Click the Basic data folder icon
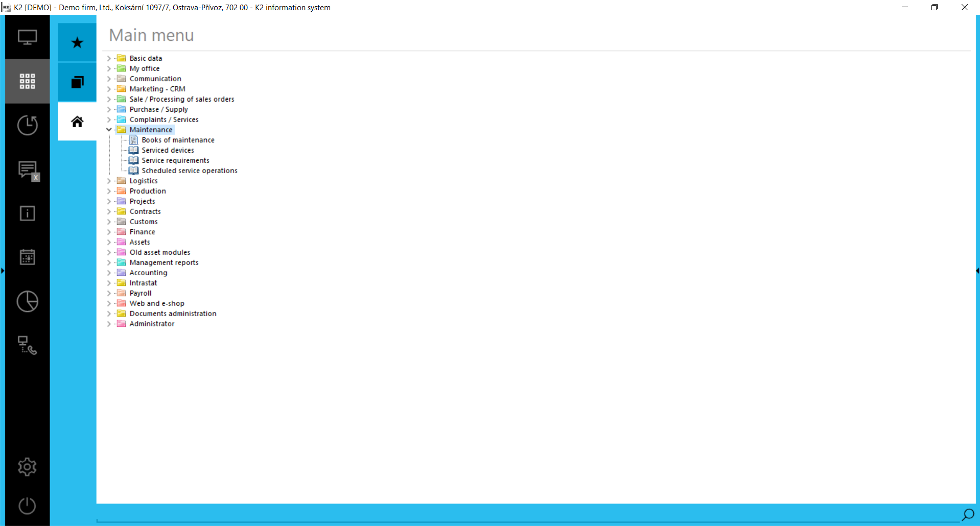This screenshot has width=980, height=526. (122, 58)
